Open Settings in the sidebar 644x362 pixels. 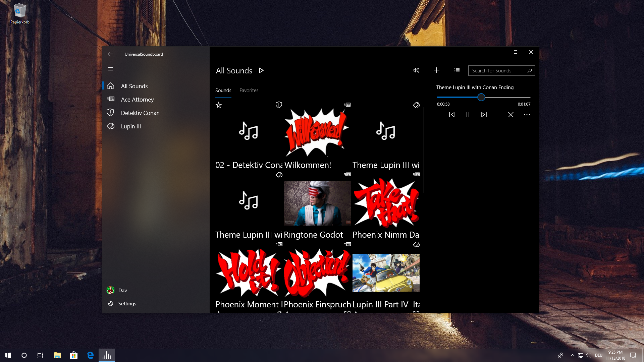[156, 303]
